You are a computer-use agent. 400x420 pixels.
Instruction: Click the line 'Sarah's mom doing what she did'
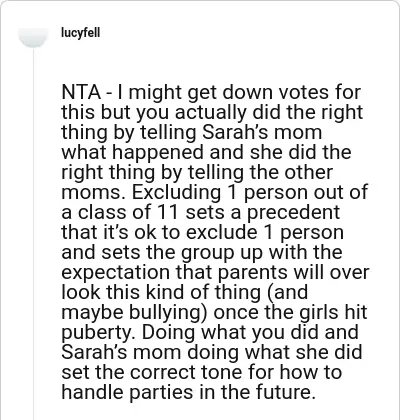coord(212,352)
